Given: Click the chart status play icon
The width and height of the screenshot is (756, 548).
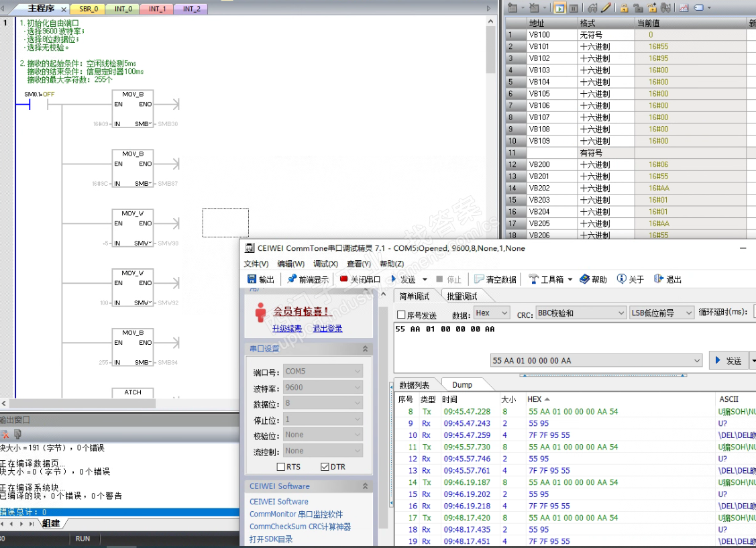Looking at the screenshot, I should click(561, 8).
